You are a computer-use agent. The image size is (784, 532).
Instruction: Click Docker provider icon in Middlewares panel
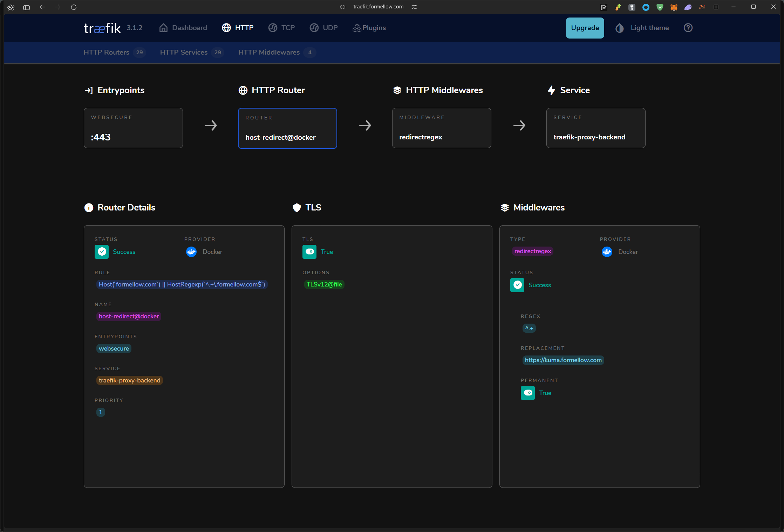click(x=607, y=252)
